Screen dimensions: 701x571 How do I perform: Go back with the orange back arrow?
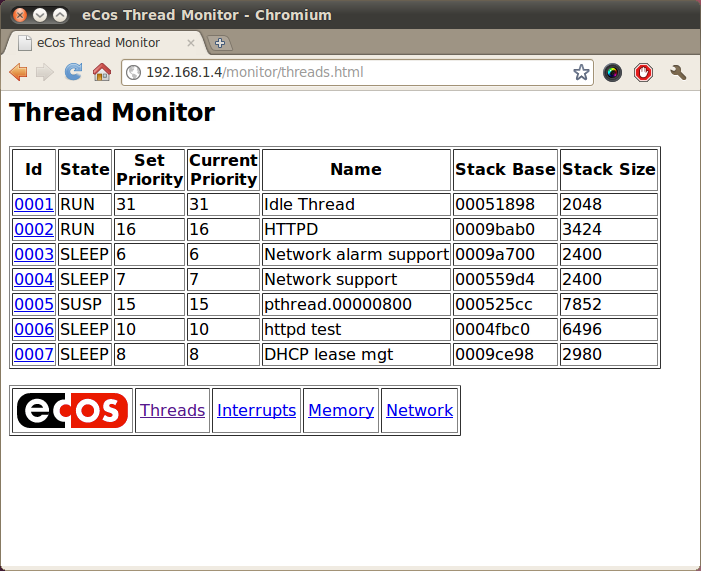coord(18,72)
